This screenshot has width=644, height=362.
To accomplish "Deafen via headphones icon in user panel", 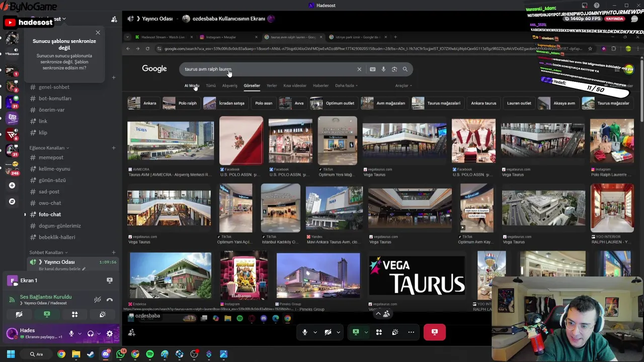I will [x=91, y=333].
